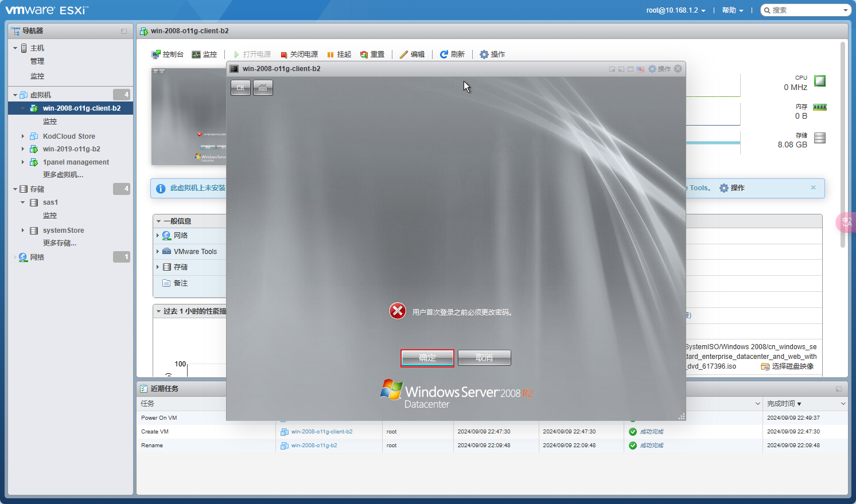Click the keyboard icon button in the console

click(263, 88)
